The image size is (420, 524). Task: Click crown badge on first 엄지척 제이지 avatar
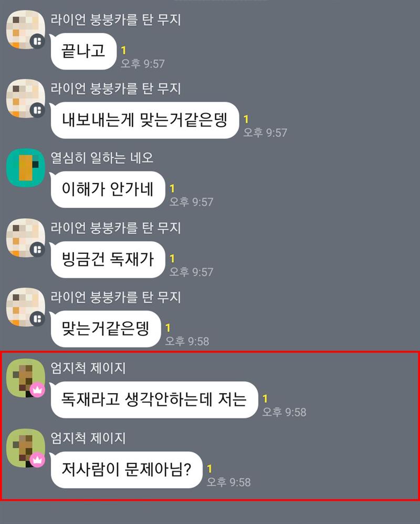(x=37, y=389)
